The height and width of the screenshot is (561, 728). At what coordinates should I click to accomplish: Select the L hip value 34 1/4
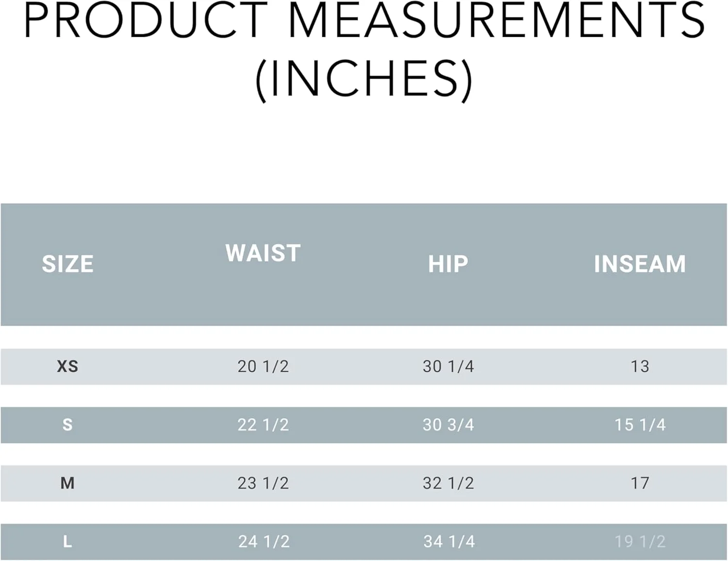(x=449, y=541)
